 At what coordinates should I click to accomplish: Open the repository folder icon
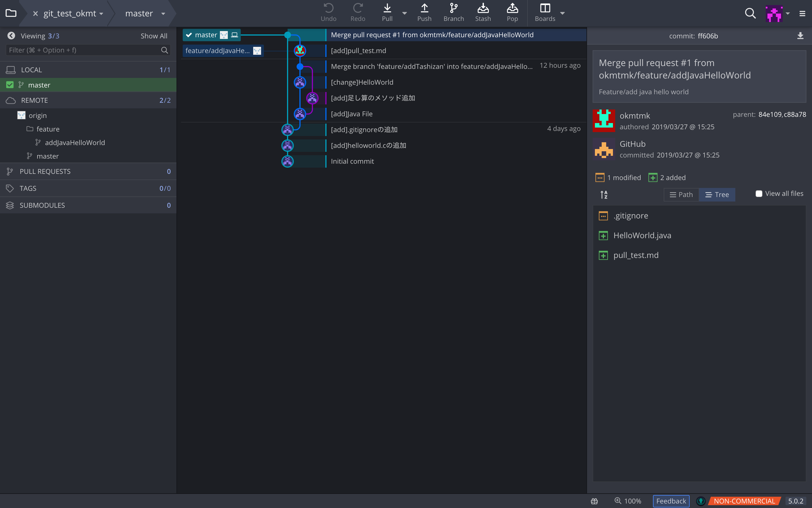click(11, 13)
